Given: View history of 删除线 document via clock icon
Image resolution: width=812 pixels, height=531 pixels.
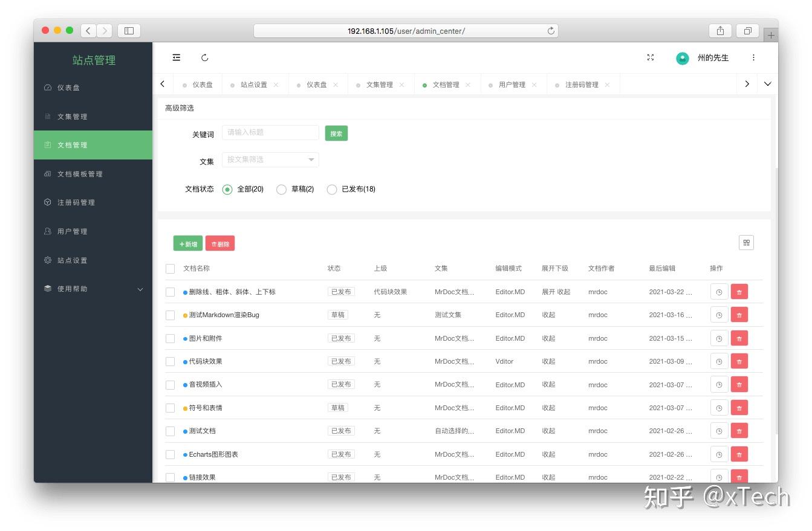Looking at the screenshot, I should click(718, 291).
